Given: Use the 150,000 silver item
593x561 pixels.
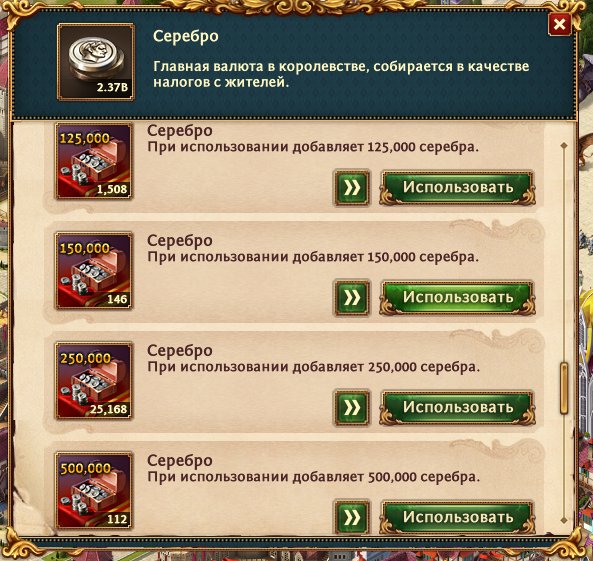Looking at the screenshot, I should click(458, 298).
